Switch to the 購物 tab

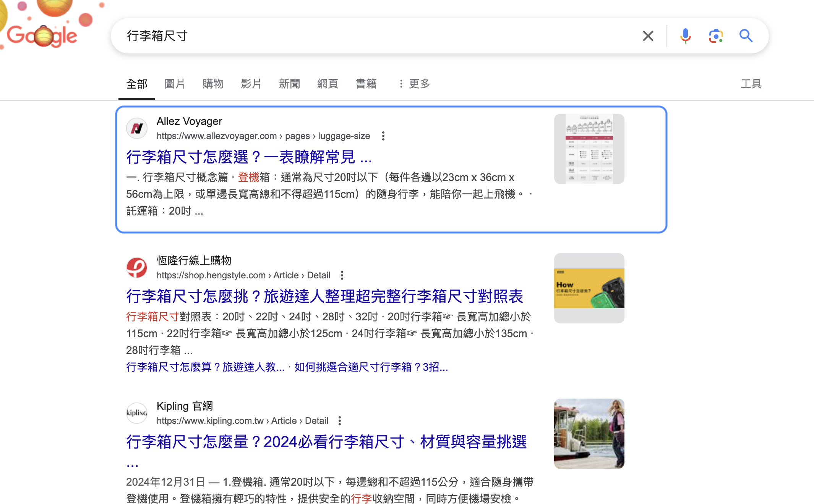coord(213,84)
